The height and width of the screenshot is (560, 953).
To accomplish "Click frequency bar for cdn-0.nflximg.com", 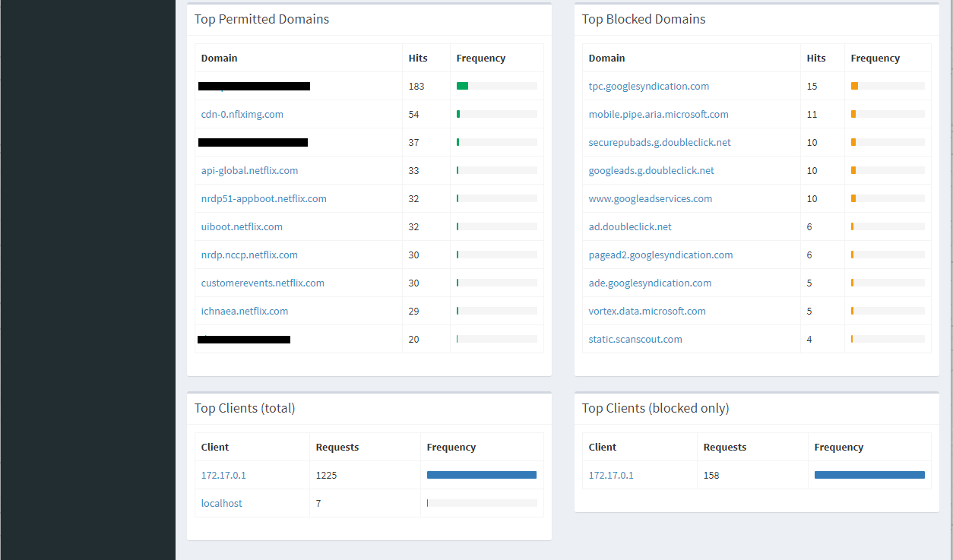I will [x=497, y=114].
